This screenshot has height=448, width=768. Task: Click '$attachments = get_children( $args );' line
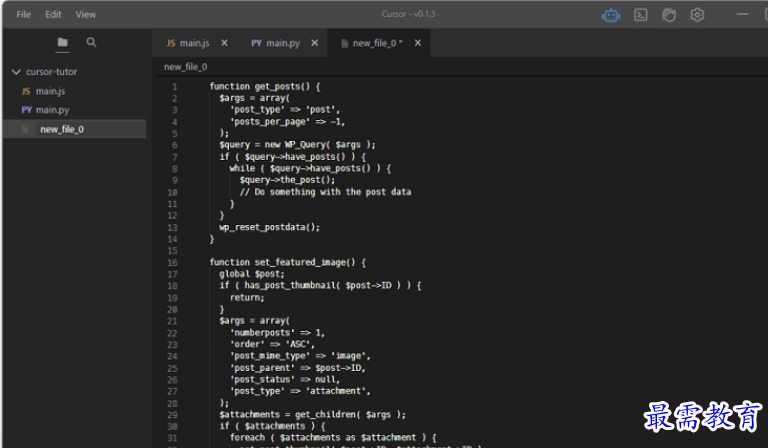(x=312, y=415)
